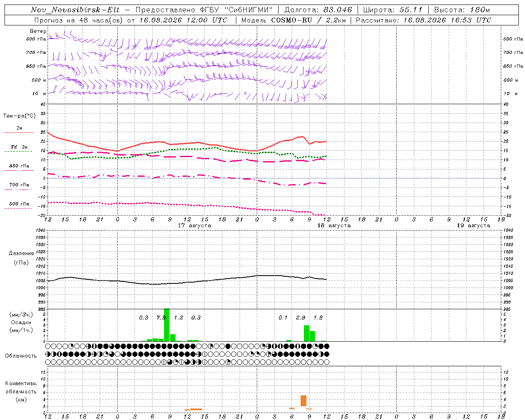Screen dimensions: 525x420
Task: Click the 7.9 precipitation amount label
Action: (x=161, y=318)
